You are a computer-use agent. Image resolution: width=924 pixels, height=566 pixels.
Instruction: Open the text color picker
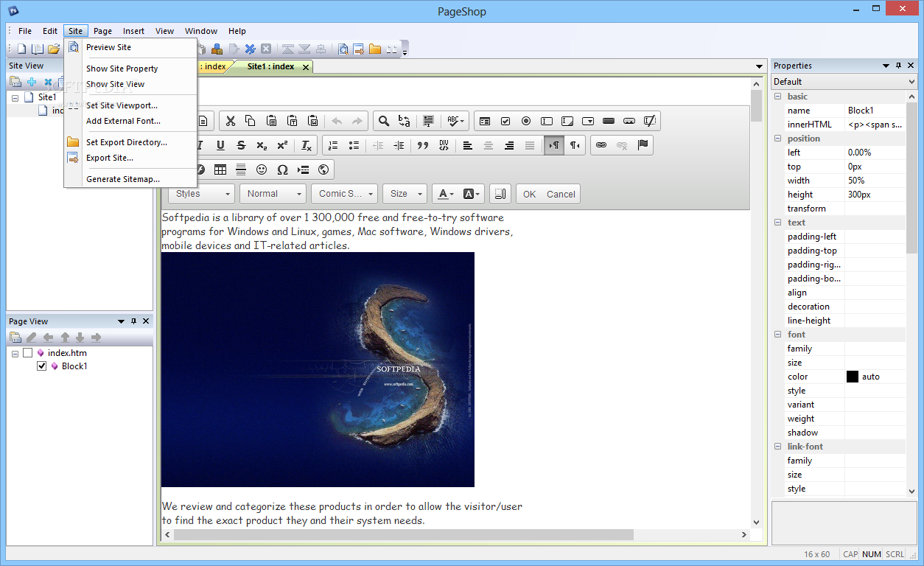pyautogui.click(x=446, y=194)
